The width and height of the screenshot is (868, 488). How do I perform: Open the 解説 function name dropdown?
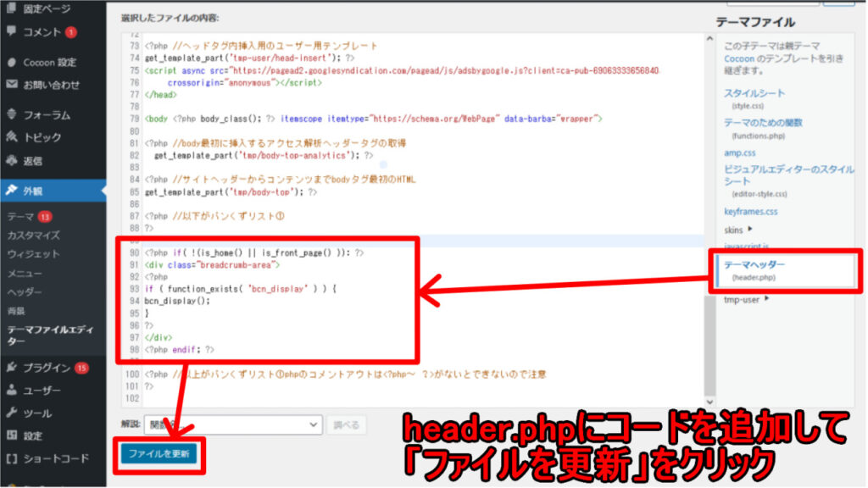pos(233,425)
